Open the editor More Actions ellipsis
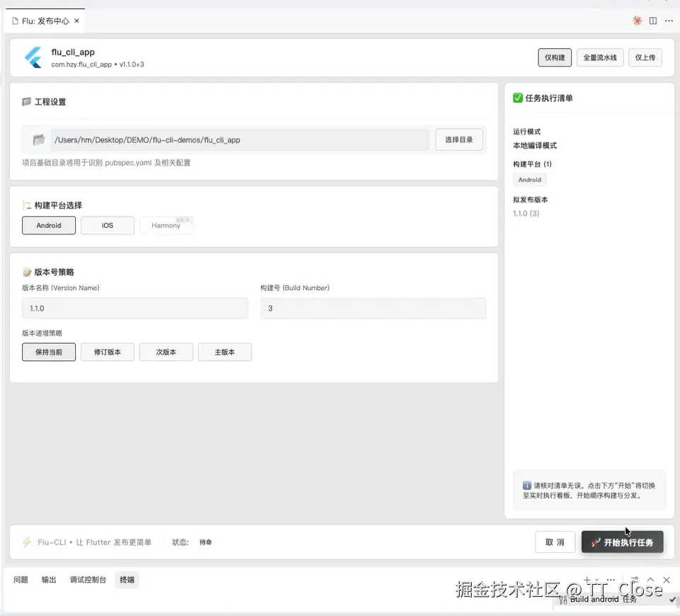Screen dimensions: 680x616 [669, 21]
